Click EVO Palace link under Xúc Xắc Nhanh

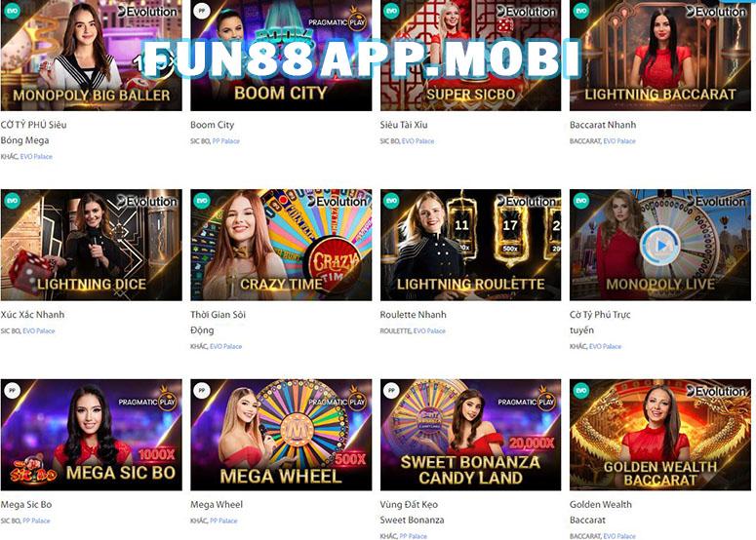pos(39,331)
